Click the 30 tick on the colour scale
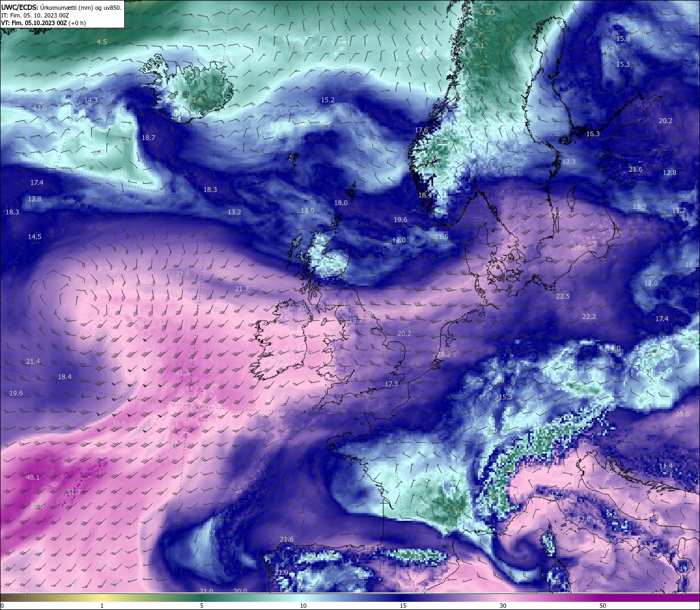Screen dimensions: 700x610 click(x=503, y=606)
